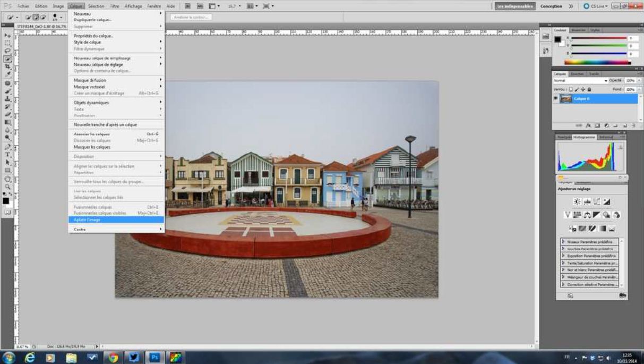Select the Lasso tool
This screenshot has height=364, width=644.
8,51
